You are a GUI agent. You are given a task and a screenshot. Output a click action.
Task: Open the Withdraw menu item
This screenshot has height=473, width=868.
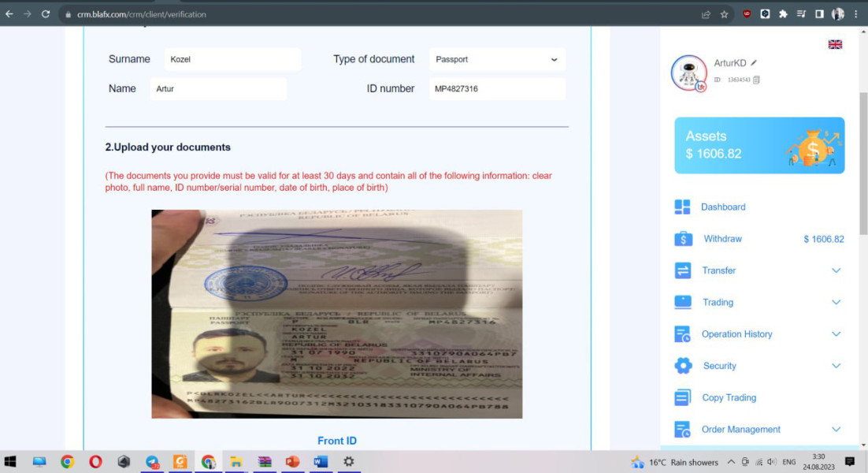(722, 239)
